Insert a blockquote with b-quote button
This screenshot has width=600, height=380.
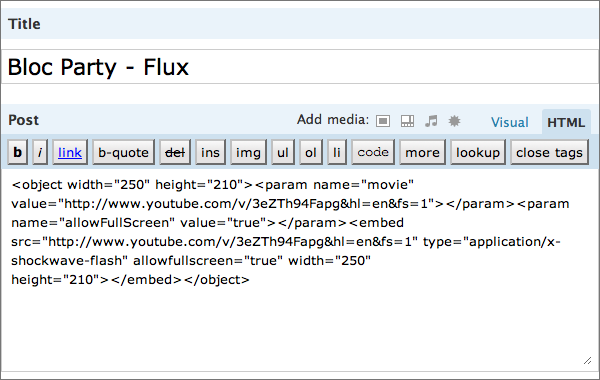(123, 152)
